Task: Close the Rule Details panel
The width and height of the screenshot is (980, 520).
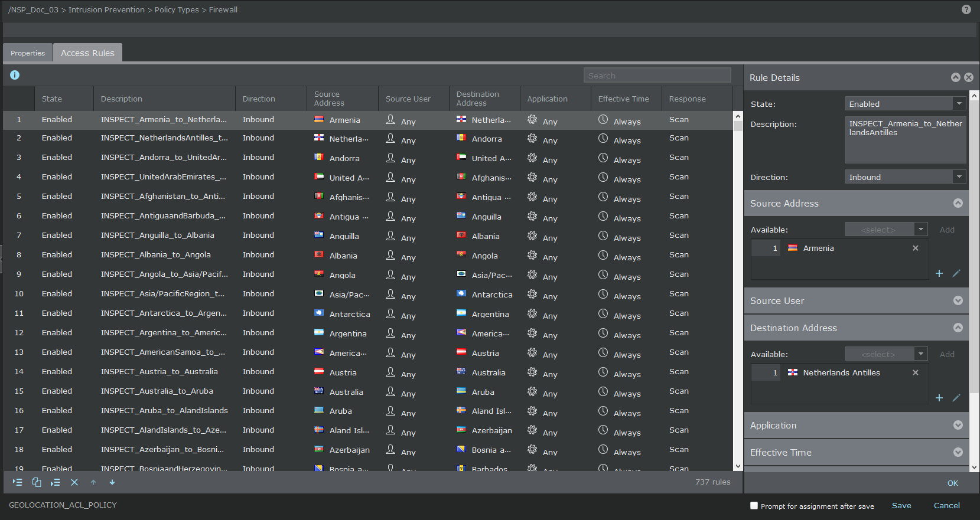Action: click(x=969, y=77)
